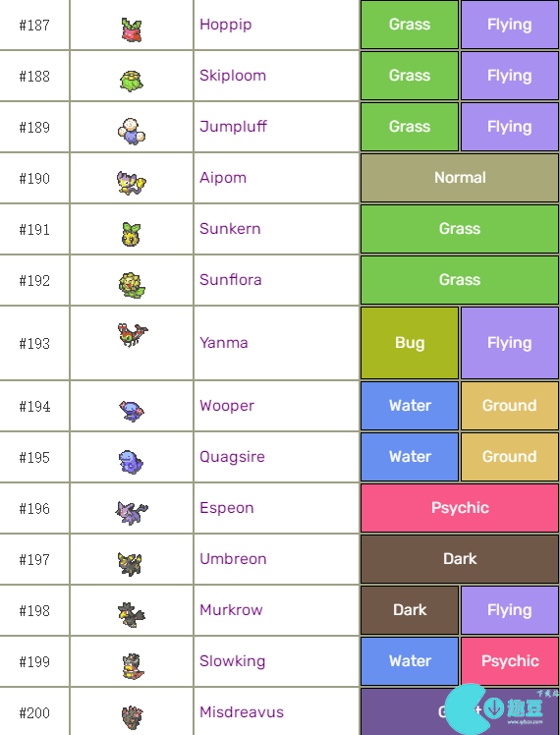Screen dimensions: 560x735
Task: Open the Skiploom link
Action: click(233, 76)
